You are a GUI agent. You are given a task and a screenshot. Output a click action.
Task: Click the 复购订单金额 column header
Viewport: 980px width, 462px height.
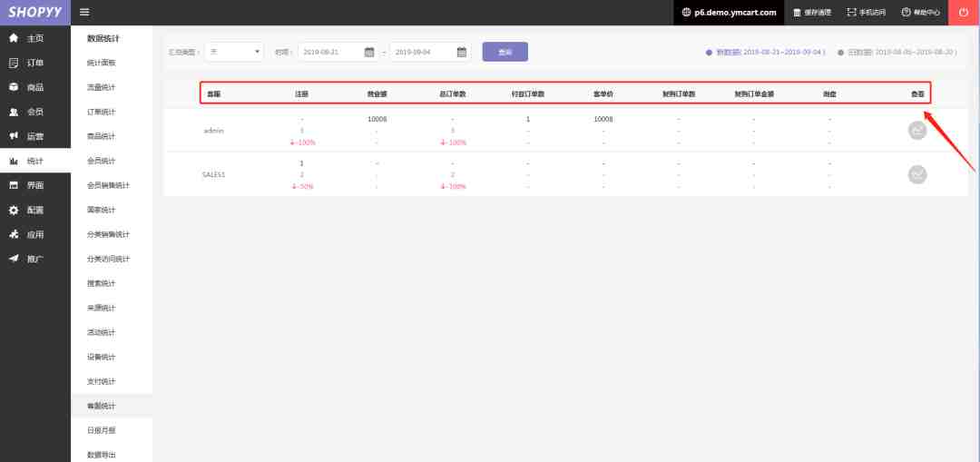pos(754,94)
